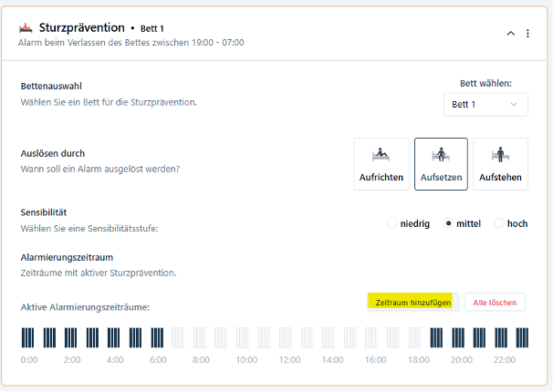Set sensitivity to niedrig
Image resolution: width=553 pixels, height=392 pixels.
[x=392, y=223]
